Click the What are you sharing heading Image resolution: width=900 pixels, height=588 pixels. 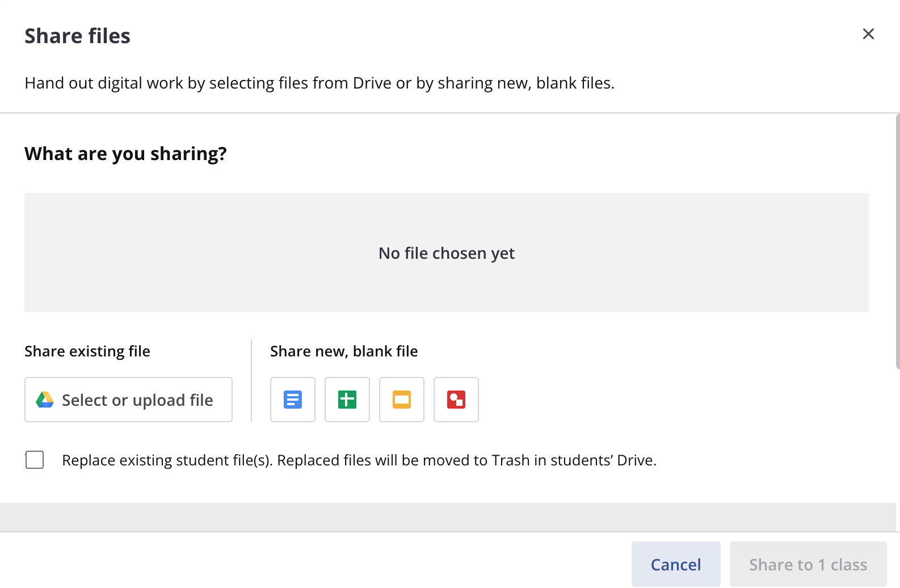[x=125, y=154]
